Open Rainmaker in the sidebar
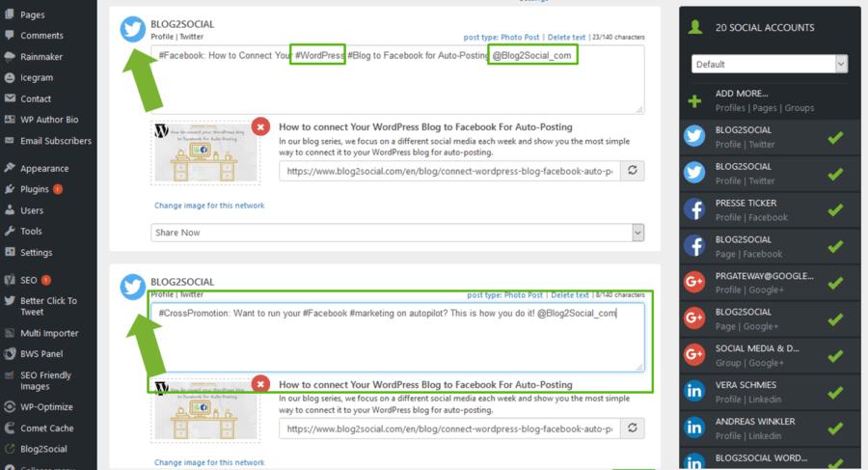 coord(41,57)
